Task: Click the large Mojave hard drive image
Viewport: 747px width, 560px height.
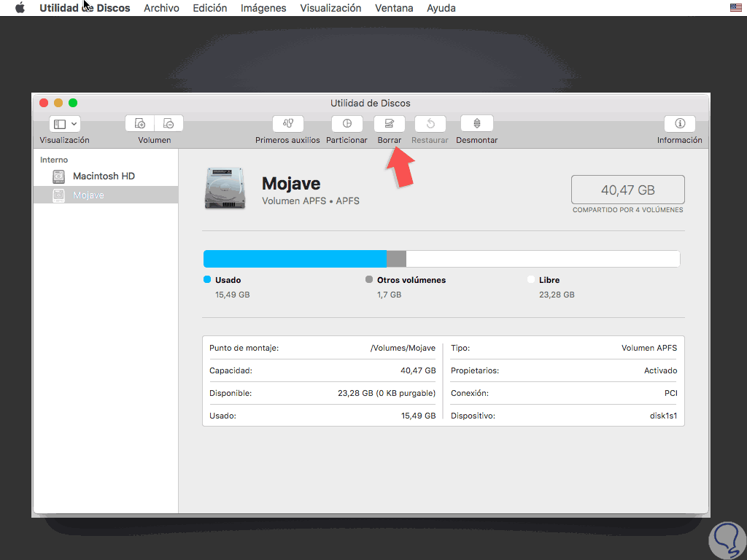Action: [225, 188]
